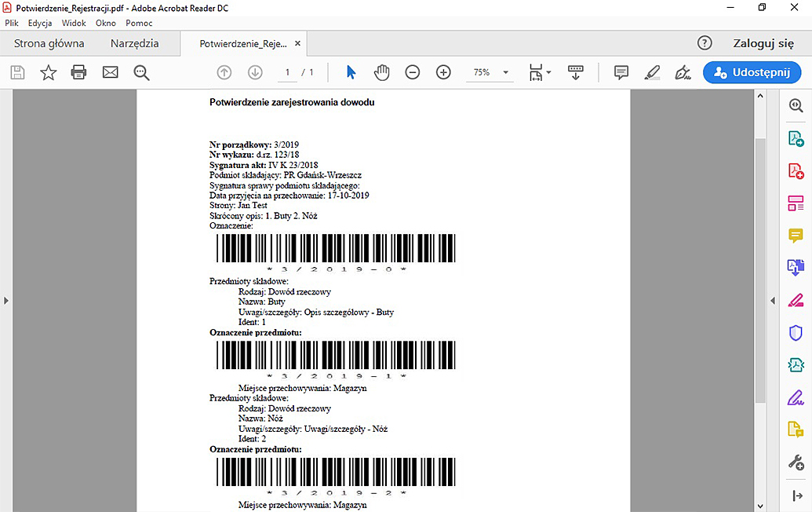Add a sticky note comment
Viewport: 812px width, 512px height.
pyautogui.click(x=621, y=72)
